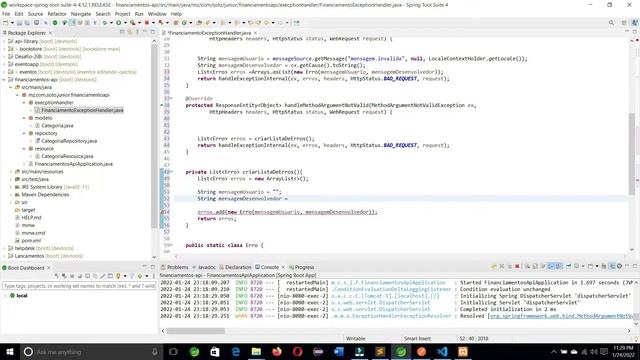640x360 pixels.
Task: Open the Refactor menu
Action: pyautogui.click(x=57, y=14)
